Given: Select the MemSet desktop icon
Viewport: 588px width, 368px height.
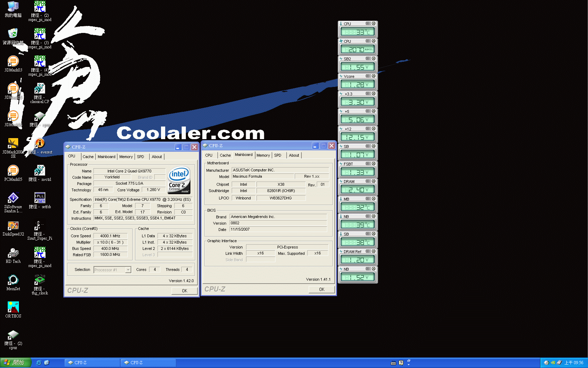Looking at the screenshot, I should [13, 282].
